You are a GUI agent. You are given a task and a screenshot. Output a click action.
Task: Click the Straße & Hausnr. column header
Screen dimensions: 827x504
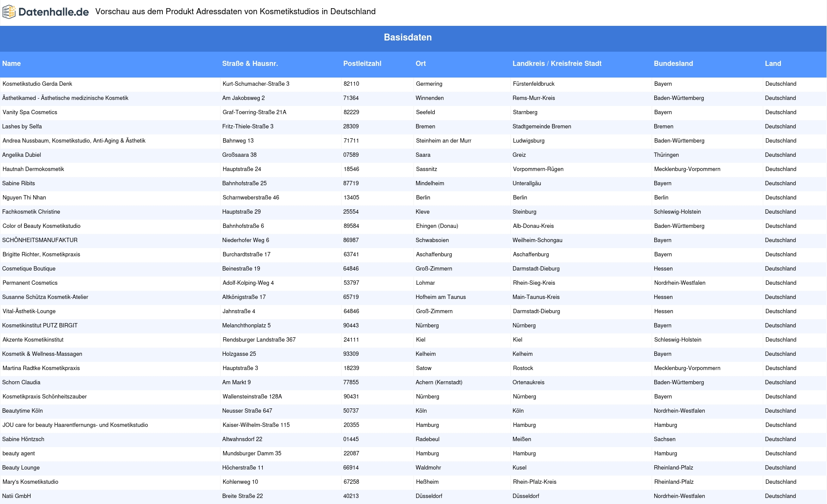[250, 64]
